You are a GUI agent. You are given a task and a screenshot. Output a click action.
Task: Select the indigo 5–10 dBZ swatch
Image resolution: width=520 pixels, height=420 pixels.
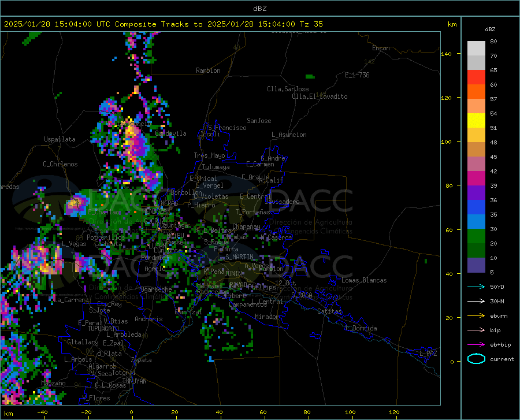pyautogui.click(x=476, y=266)
